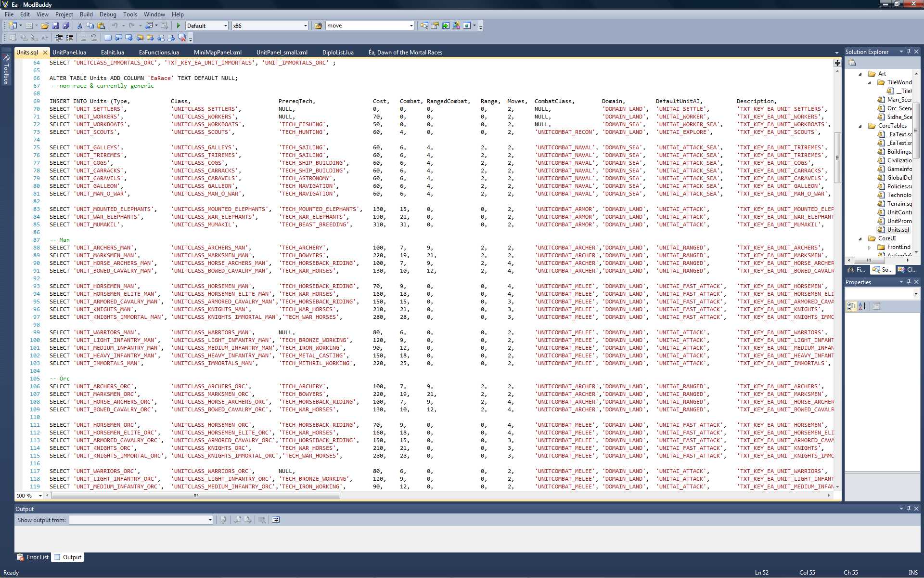924x578 pixels.
Task: Click the green Start Debugging arrow
Action: click(179, 26)
